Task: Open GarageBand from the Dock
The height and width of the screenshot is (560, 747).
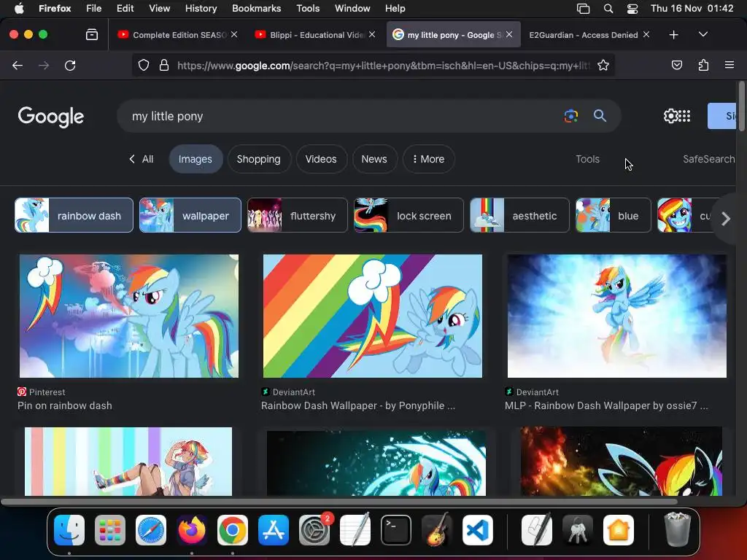Action: (437, 529)
